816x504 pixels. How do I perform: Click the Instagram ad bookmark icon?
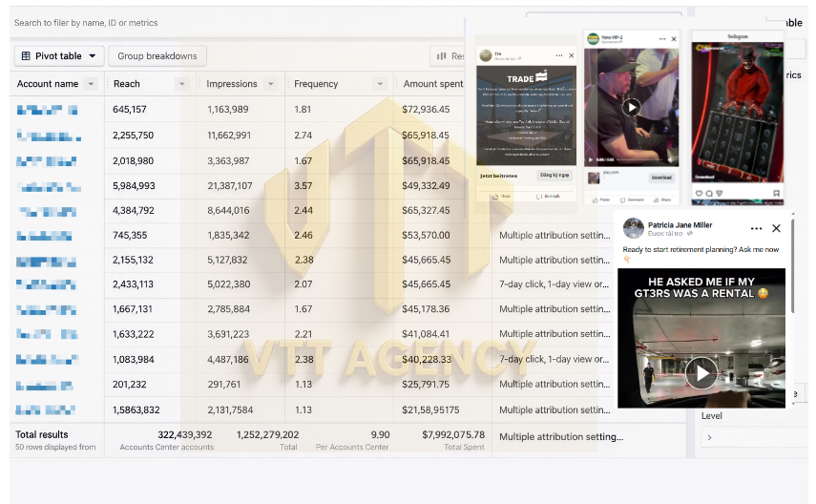tap(776, 193)
